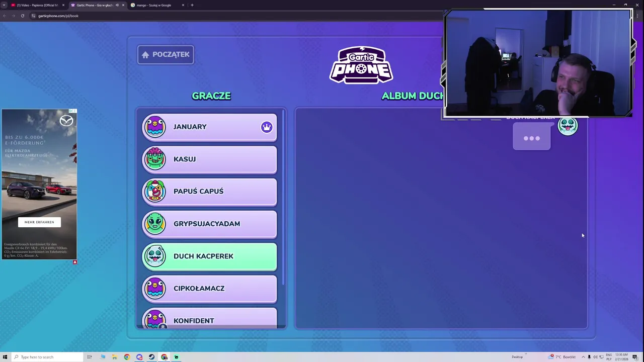Click the browser back arrow
Viewport: 644px width, 362px height.
coord(5,16)
